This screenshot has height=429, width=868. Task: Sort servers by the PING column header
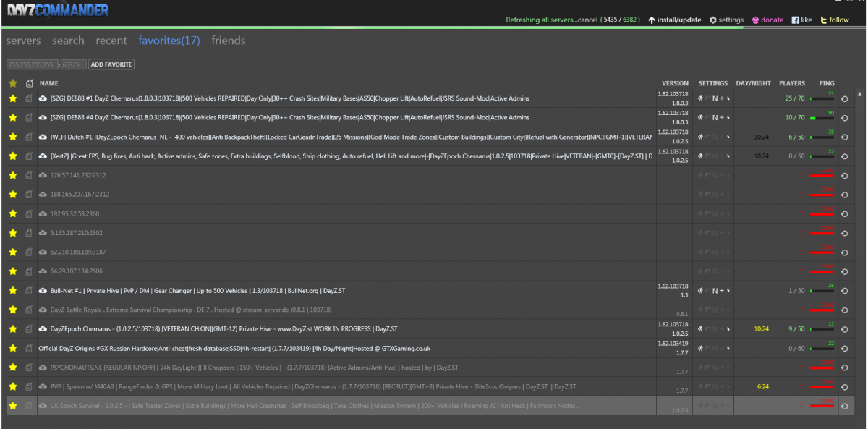826,83
